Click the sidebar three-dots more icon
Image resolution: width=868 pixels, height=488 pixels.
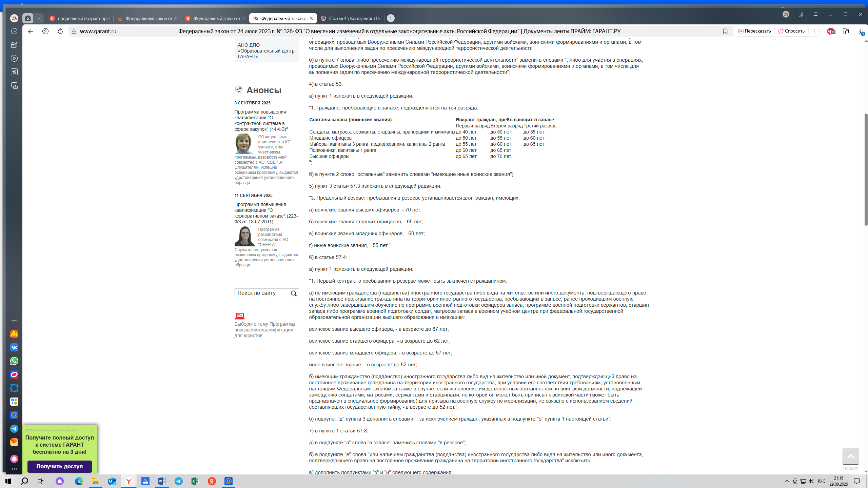(14, 469)
